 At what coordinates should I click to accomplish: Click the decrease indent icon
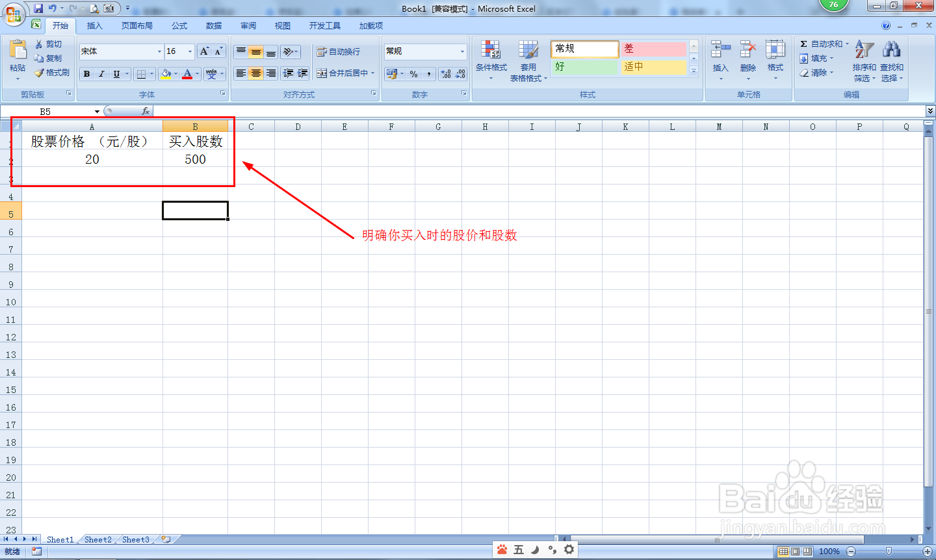click(x=288, y=73)
